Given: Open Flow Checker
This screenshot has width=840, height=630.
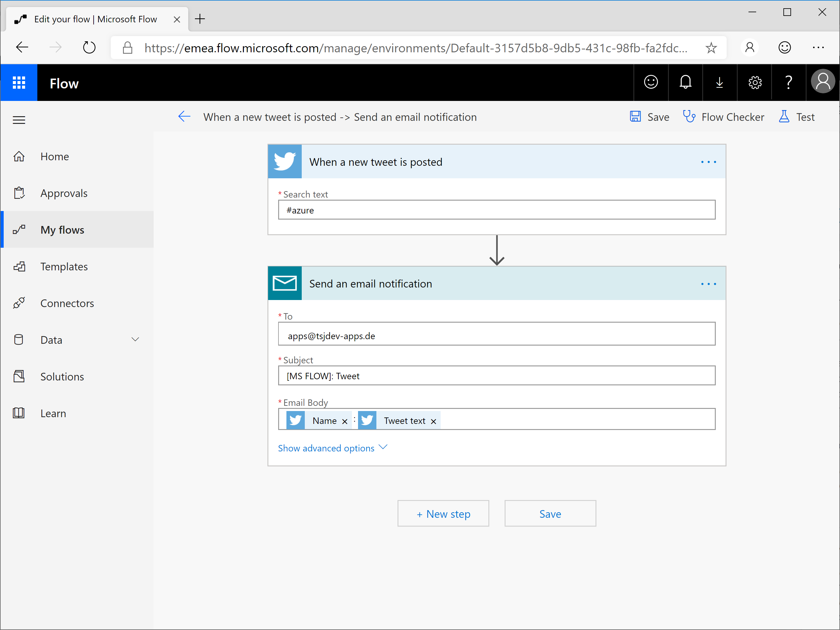Looking at the screenshot, I should click(x=723, y=117).
